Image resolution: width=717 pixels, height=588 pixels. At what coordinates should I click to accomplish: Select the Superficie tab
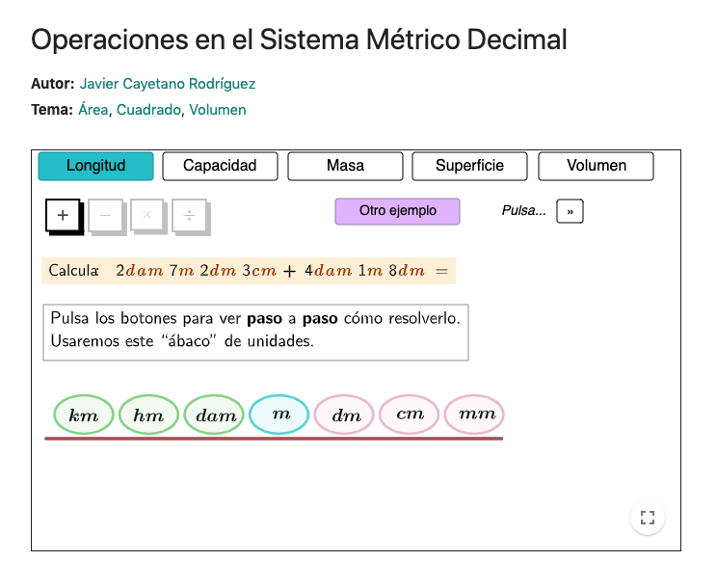pos(469,166)
